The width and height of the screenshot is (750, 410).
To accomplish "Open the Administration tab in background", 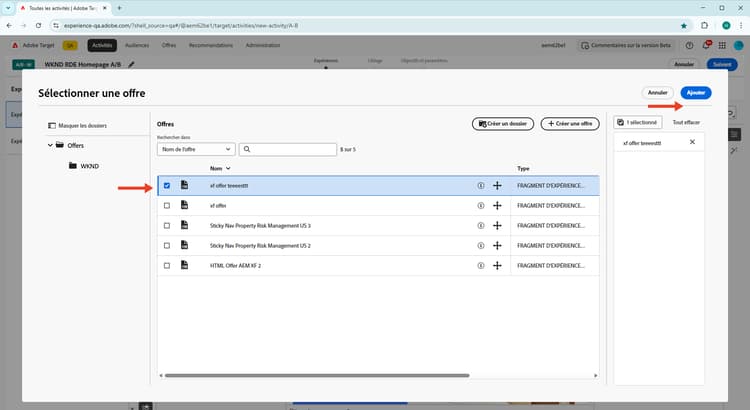I will (263, 45).
